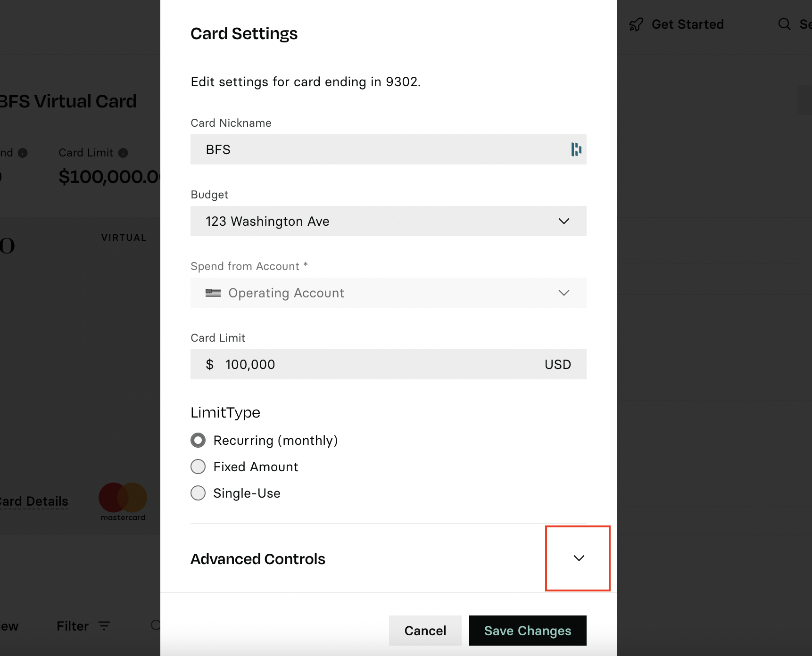The width and height of the screenshot is (812, 656).
Task: Click the Card Details link
Action: 33,501
